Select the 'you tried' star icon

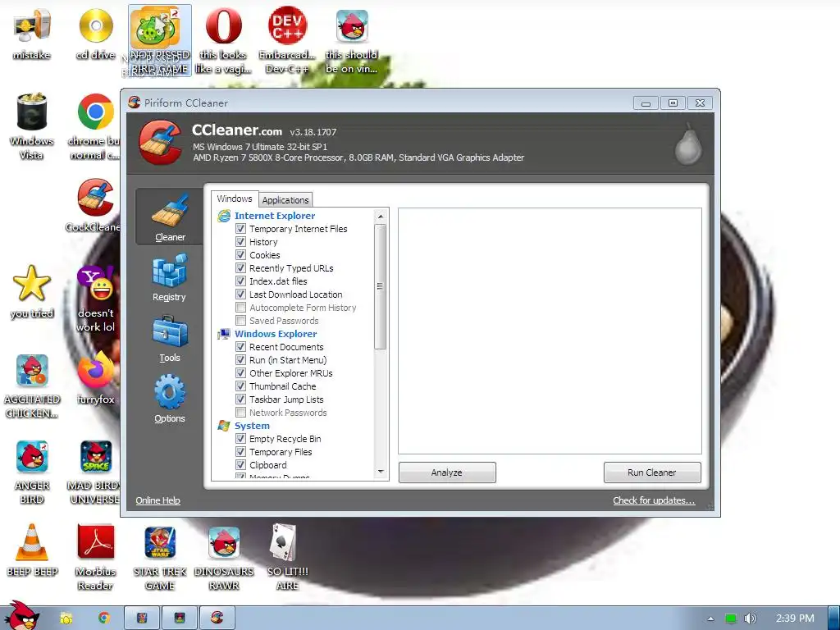(x=32, y=292)
